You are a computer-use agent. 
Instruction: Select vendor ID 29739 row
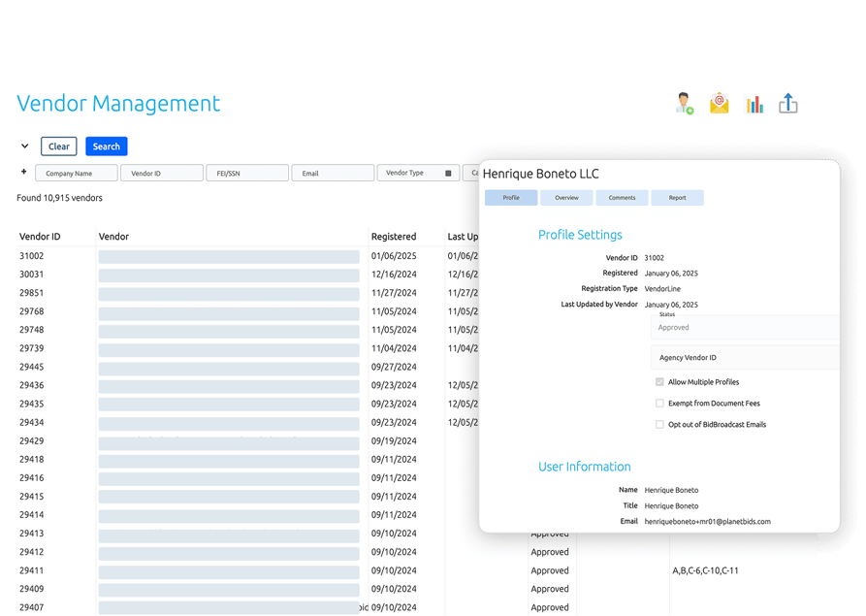click(31, 348)
